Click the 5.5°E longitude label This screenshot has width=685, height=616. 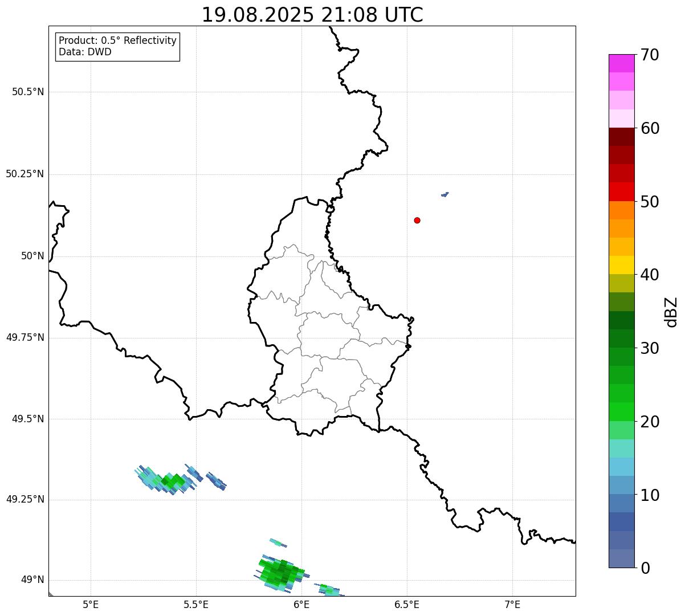point(196,604)
